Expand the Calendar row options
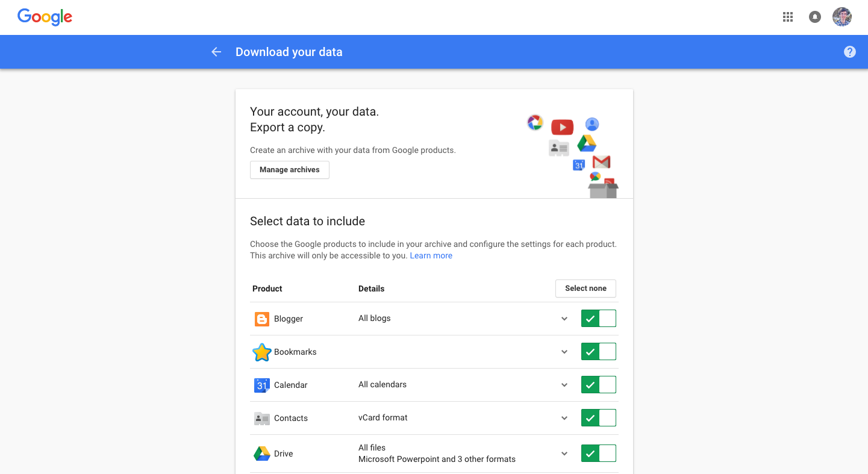Image resolution: width=868 pixels, height=474 pixels. click(x=564, y=385)
